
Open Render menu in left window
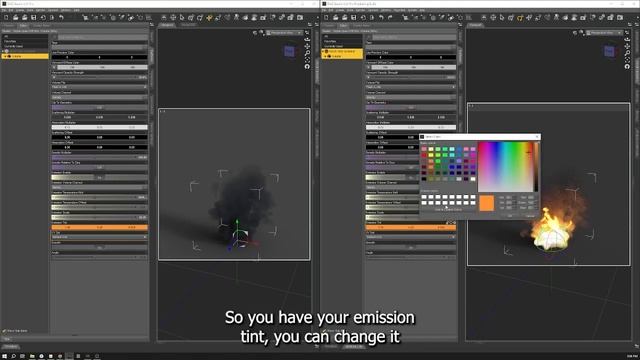[x=40, y=10]
